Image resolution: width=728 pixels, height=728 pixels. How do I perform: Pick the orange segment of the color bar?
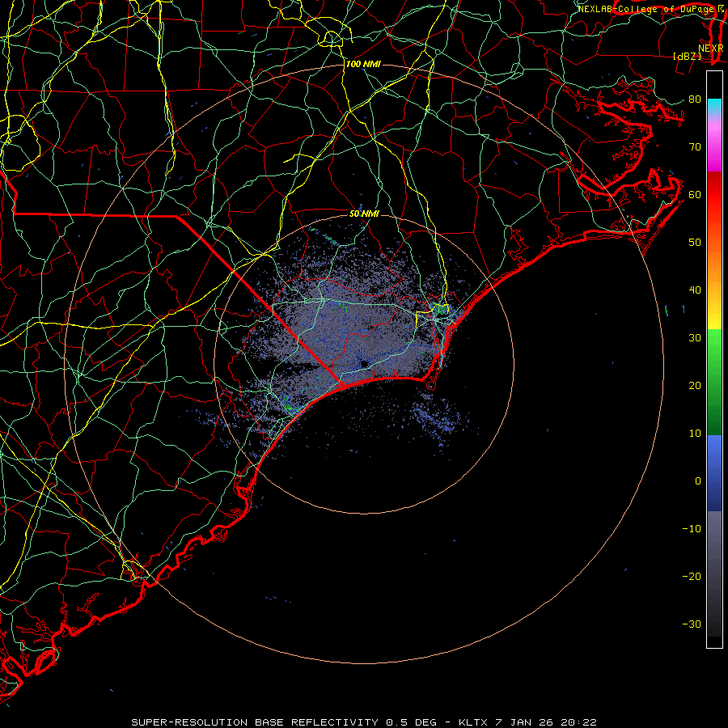pyautogui.click(x=714, y=267)
